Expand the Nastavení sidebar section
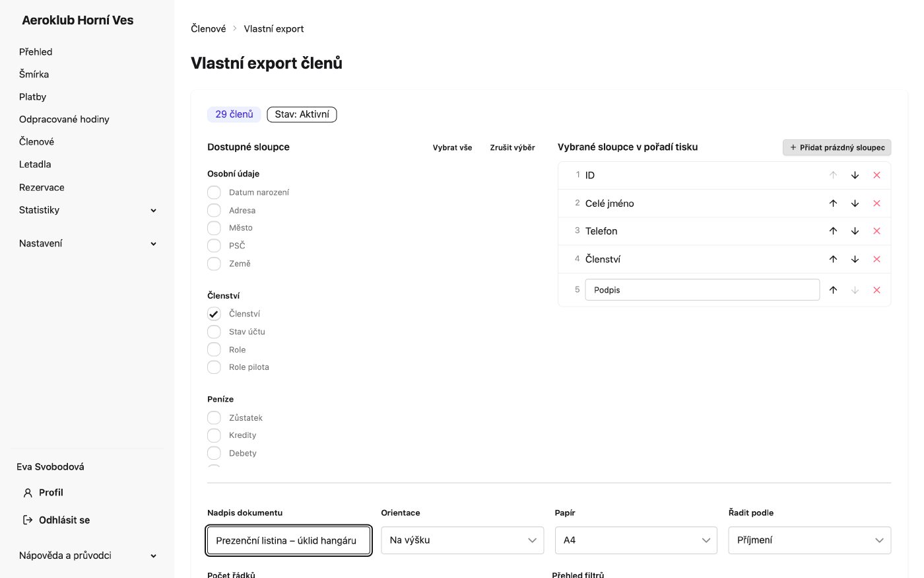This screenshot has height=578, width=924. pyautogui.click(x=88, y=243)
